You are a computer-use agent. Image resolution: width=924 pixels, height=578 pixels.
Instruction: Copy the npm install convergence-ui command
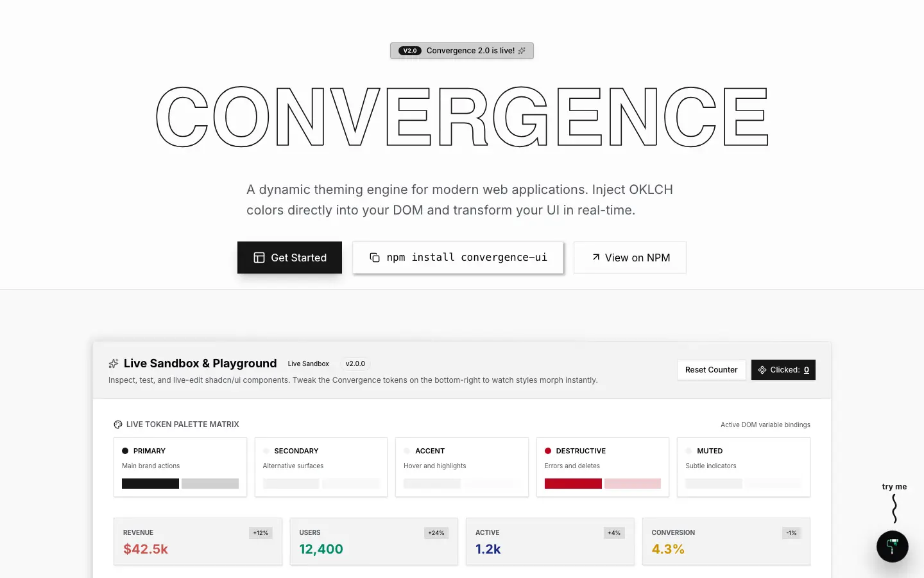tap(458, 258)
